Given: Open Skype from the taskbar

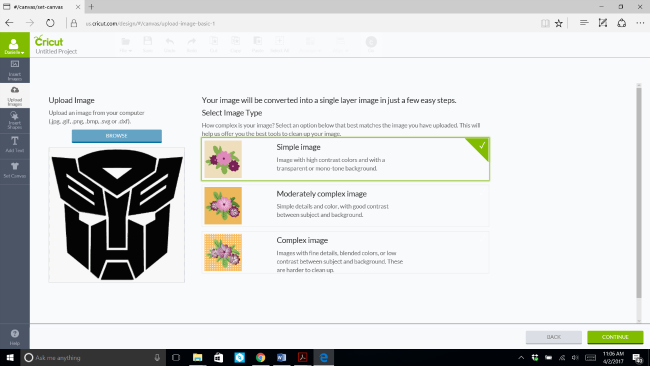Looking at the screenshot, I should (x=240, y=357).
